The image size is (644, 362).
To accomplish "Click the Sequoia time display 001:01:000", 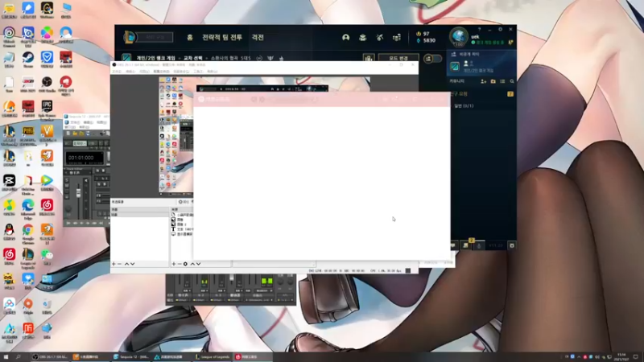I will tap(85, 158).
